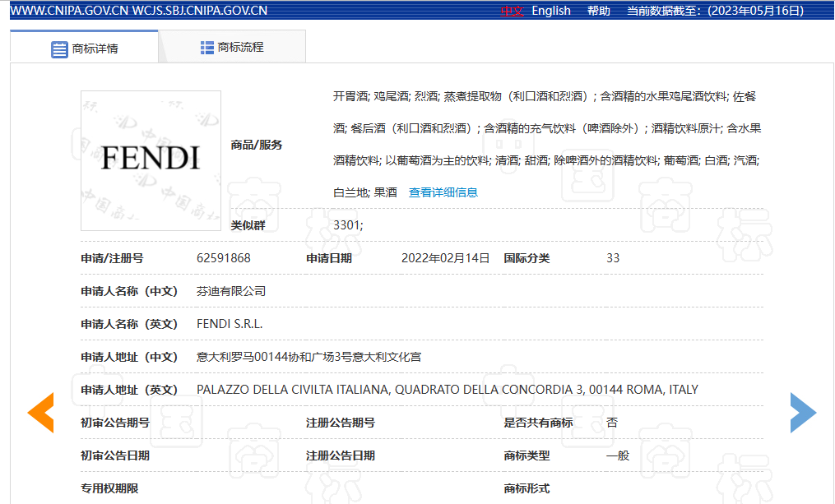Open the 帮助 help link
Viewport: 835px width, 504px height.
599,11
